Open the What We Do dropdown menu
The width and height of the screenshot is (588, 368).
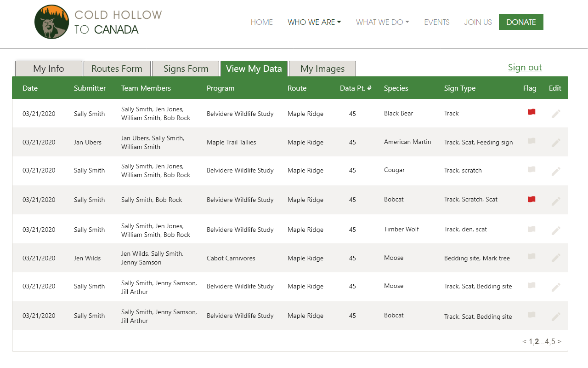click(382, 22)
